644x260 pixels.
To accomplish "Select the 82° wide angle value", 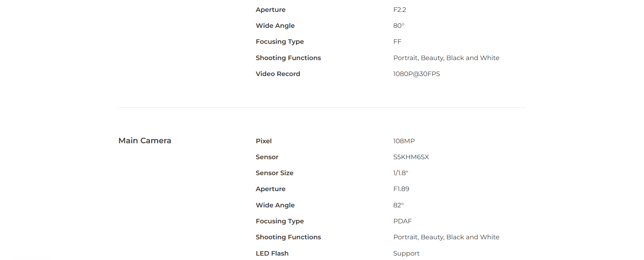I will [x=398, y=205].
